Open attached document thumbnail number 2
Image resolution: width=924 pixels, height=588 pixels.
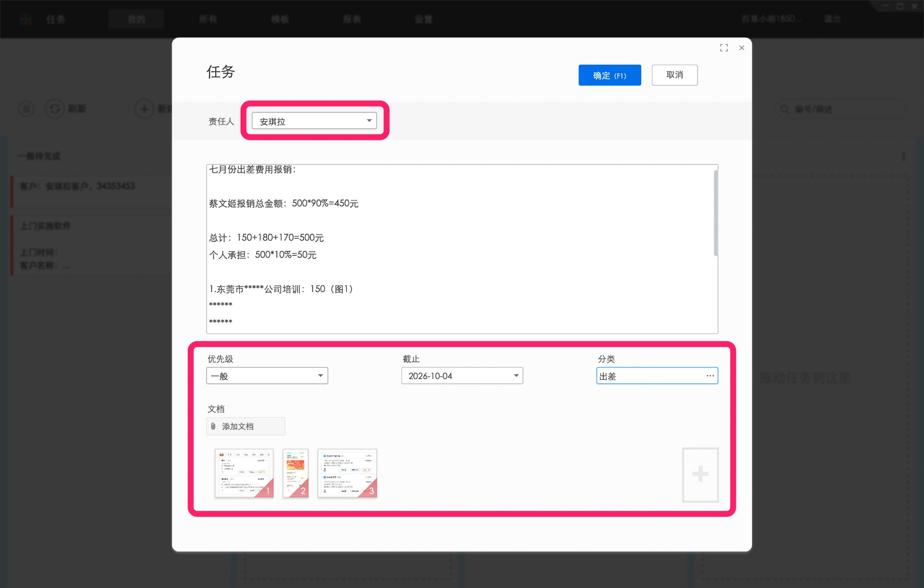click(x=295, y=473)
